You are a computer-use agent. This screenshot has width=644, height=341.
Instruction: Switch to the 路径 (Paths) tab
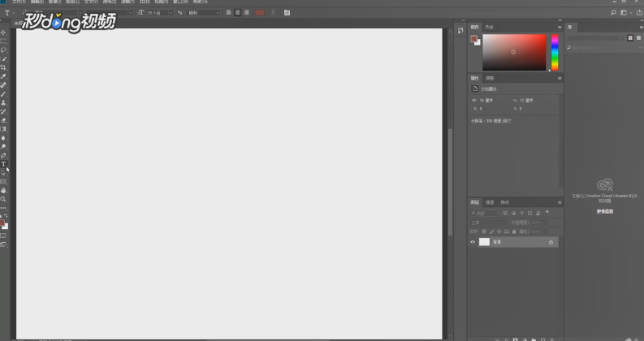pyautogui.click(x=505, y=202)
